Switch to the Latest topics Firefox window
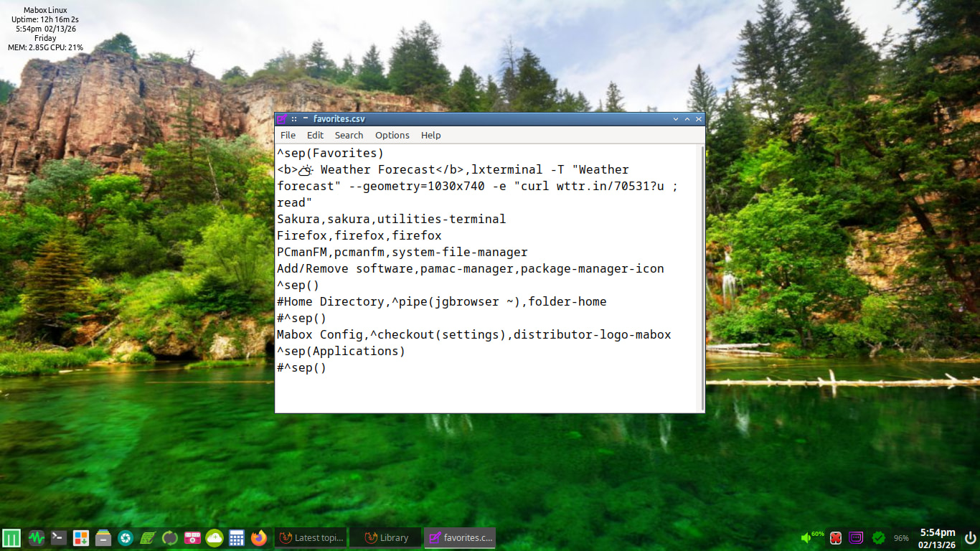 tap(311, 537)
